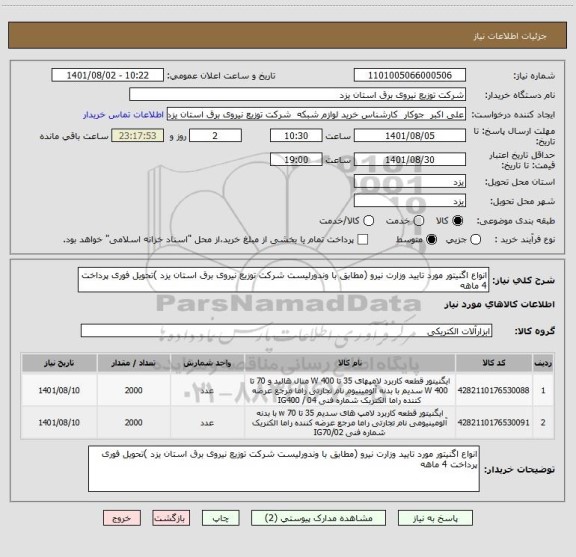
Task: Click buyer notes text area
Action: tap(284, 469)
